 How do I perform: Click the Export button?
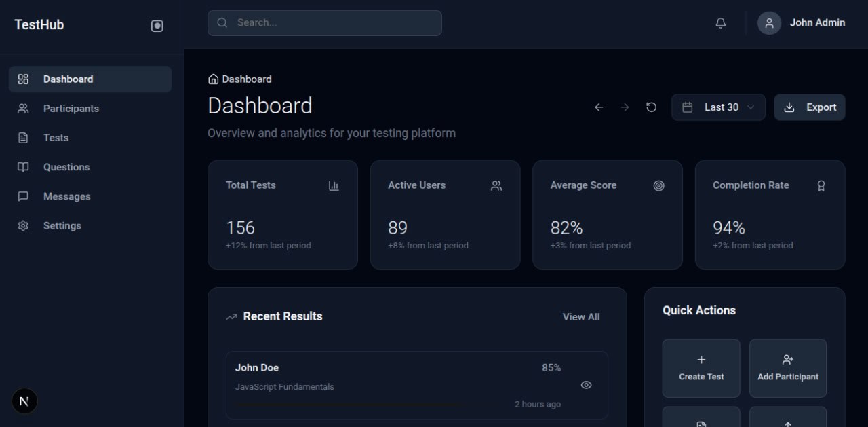809,107
